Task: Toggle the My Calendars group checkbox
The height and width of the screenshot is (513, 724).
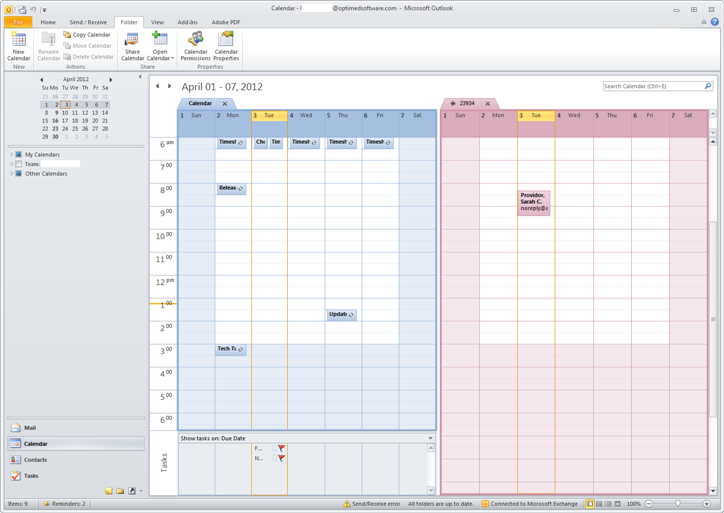Action: pos(19,155)
